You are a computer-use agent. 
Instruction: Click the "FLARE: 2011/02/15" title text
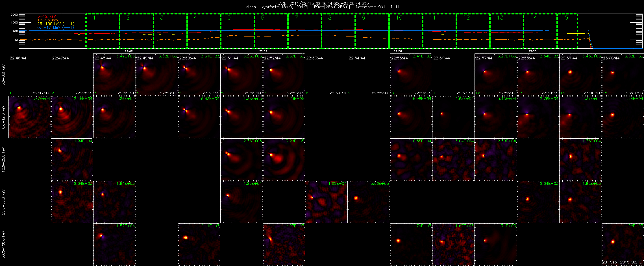[x=294, y=3]
